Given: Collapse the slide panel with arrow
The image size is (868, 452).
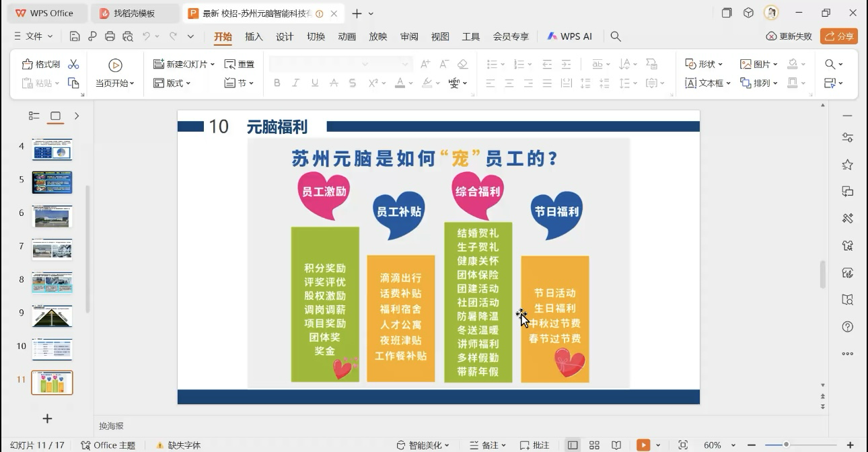Looking at the screenshot, I should pos(77,116).
